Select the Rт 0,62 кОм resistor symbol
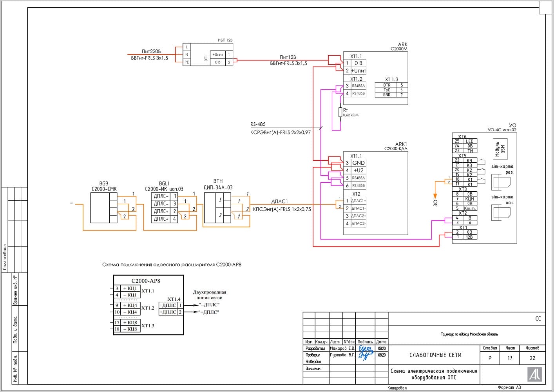The height and width of the screenshot is (392, 554). [x=340, y=113]
